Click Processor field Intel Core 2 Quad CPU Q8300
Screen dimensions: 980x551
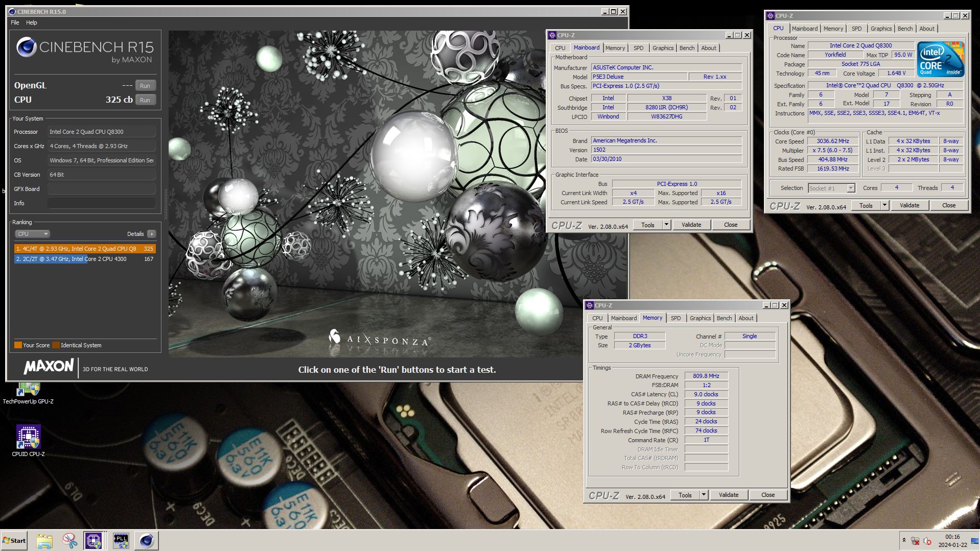pos(102,132)
